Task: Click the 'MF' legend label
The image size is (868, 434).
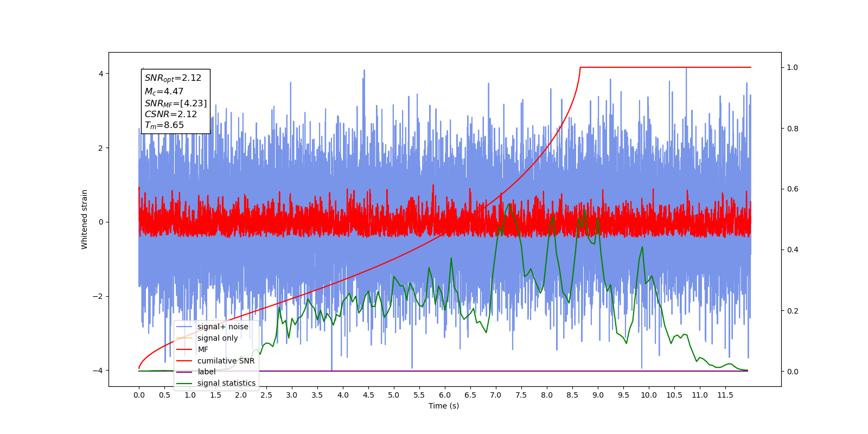Action: tap(203, 350)
